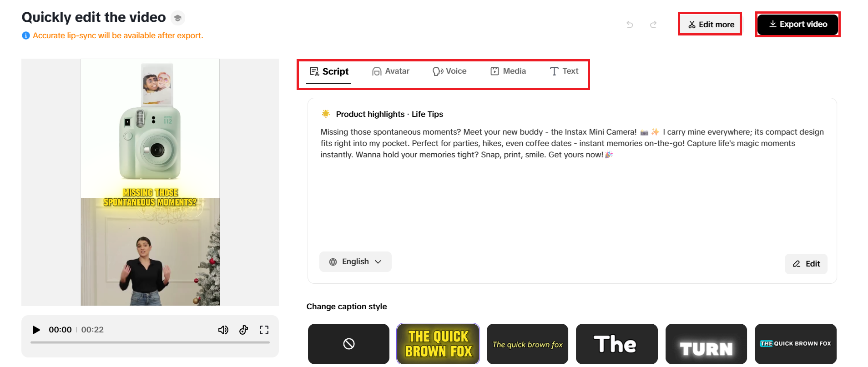
Task: Click the redo arrow icon
Action: pyautogui.click(x=653, y=25)
